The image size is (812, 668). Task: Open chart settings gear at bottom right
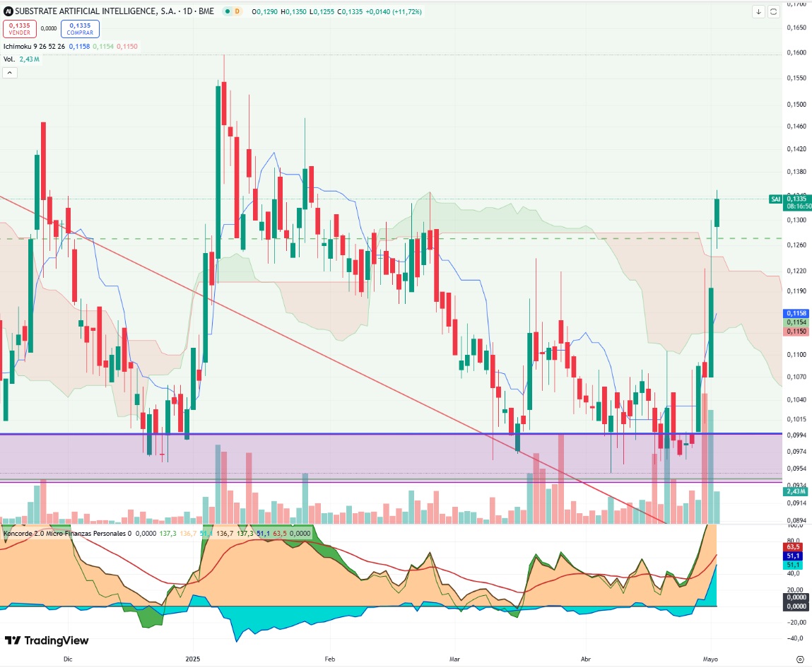point(799,660)
